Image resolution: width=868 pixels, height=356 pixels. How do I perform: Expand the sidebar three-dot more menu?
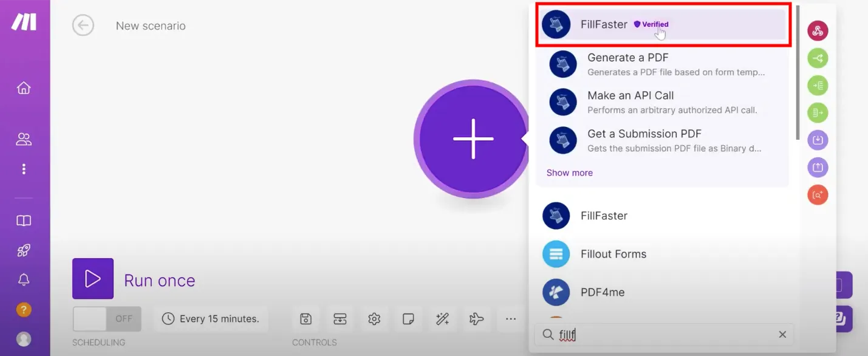point(24,169)
